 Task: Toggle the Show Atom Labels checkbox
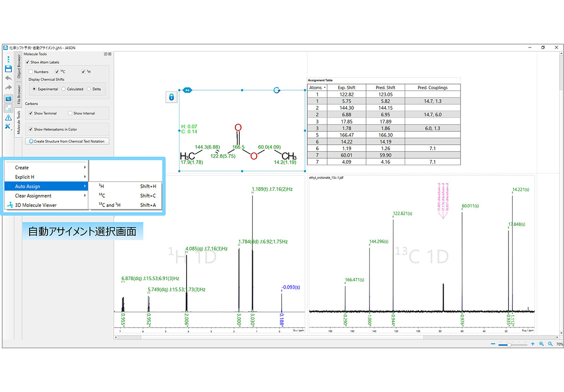[28, 62]
